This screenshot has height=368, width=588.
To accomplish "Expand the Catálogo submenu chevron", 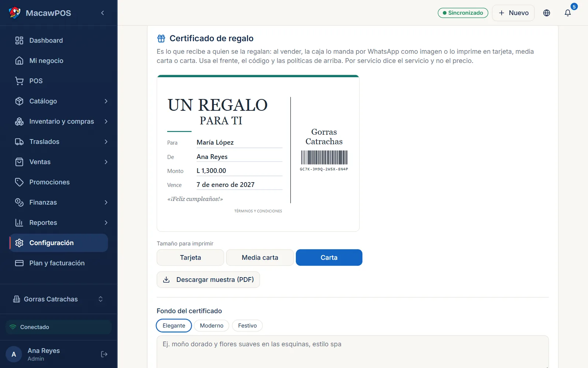I will 106,101.
